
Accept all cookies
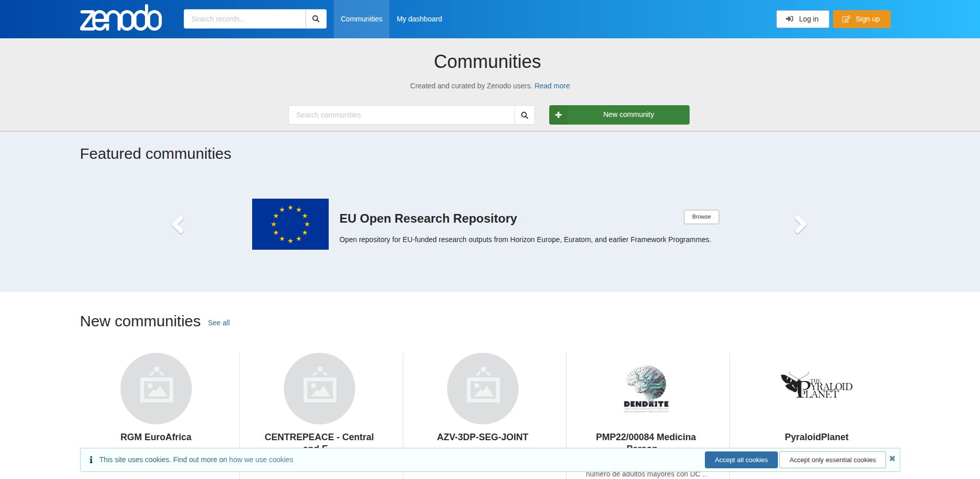click(741, 460)
